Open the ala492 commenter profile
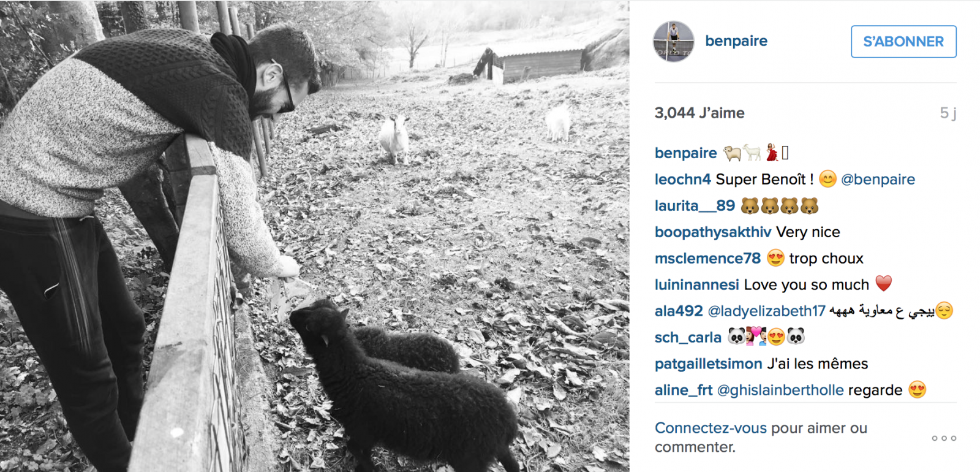The image size is (980, 472). [679, 311]
